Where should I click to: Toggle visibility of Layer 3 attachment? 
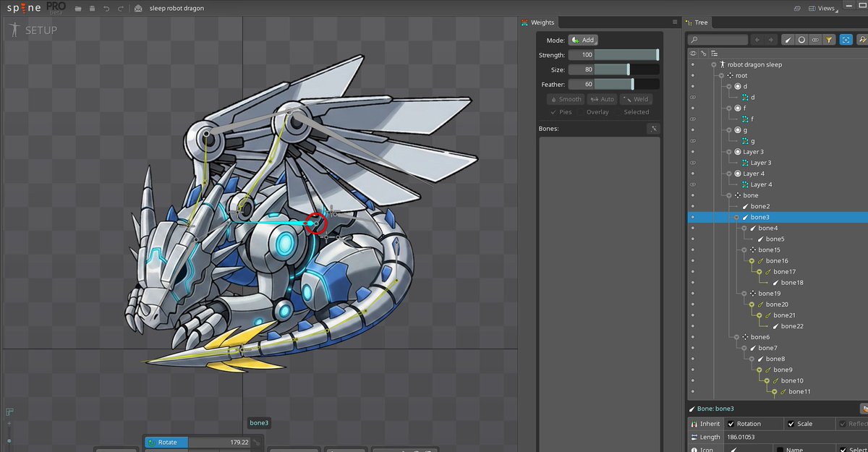(693, 163)
